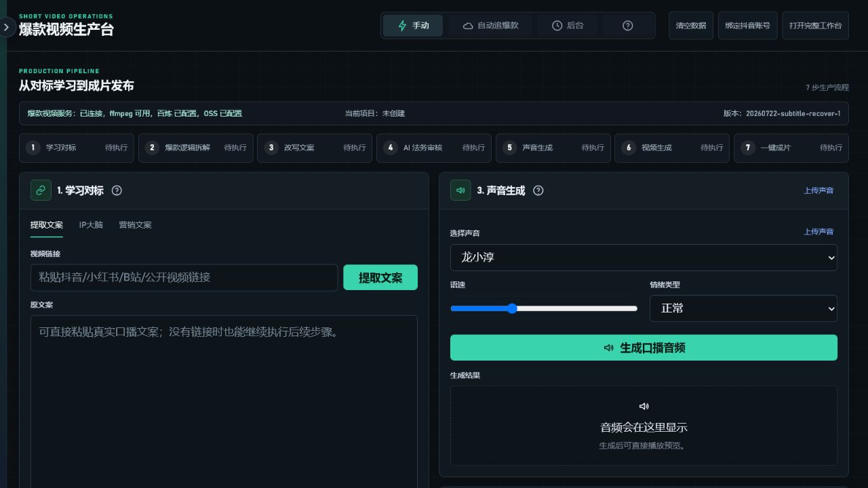Select pipeline step 4 AI 法务审核

[434, 148]
